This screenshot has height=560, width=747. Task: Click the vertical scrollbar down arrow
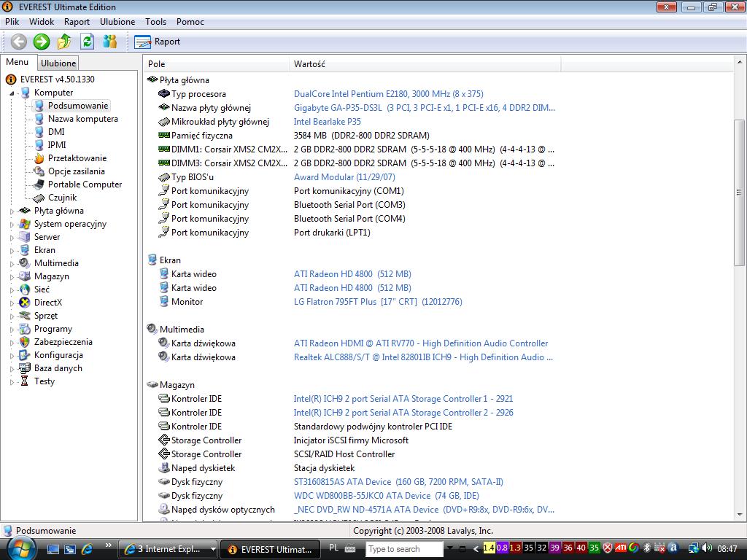click(739, 516)
